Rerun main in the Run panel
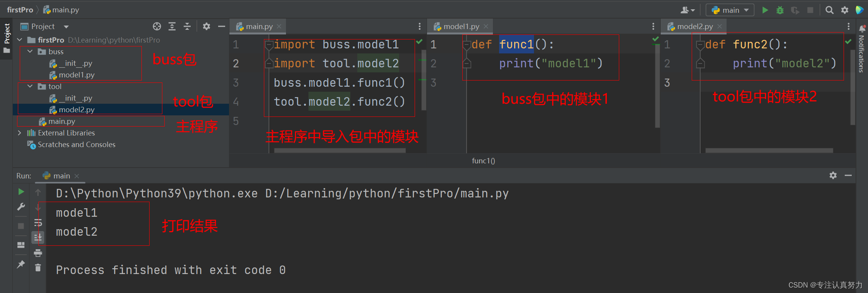The width and height of the screenshot is (868, 293). [x=21, y=192]
